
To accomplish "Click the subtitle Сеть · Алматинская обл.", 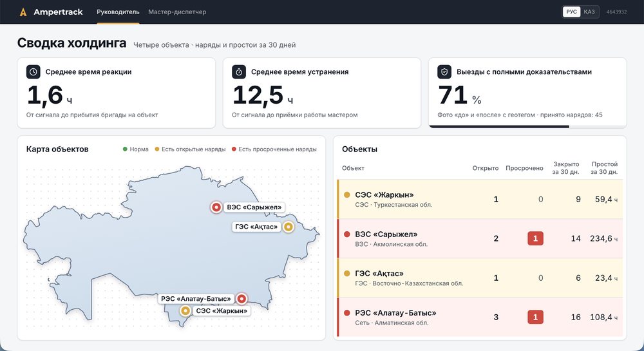I will pyautogui.click(x=392, y=323).
